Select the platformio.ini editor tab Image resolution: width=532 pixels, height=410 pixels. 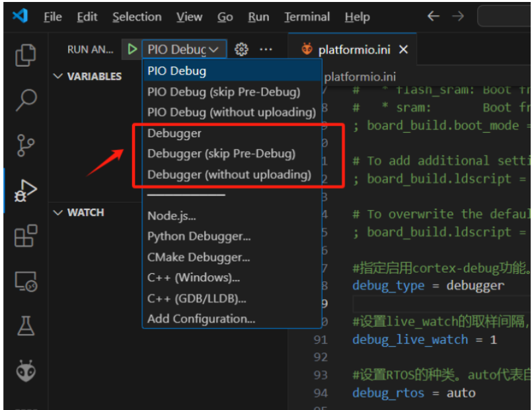click(x=352, y=50)
